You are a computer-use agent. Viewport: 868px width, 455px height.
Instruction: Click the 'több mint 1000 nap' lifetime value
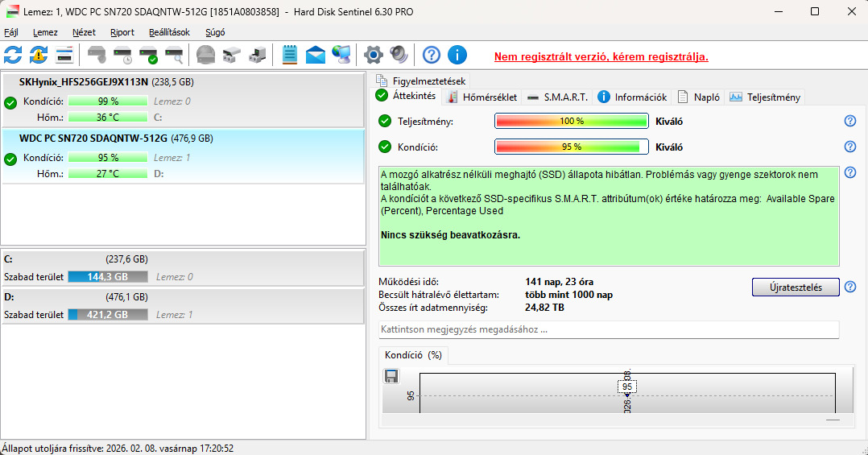pos(569,295)
